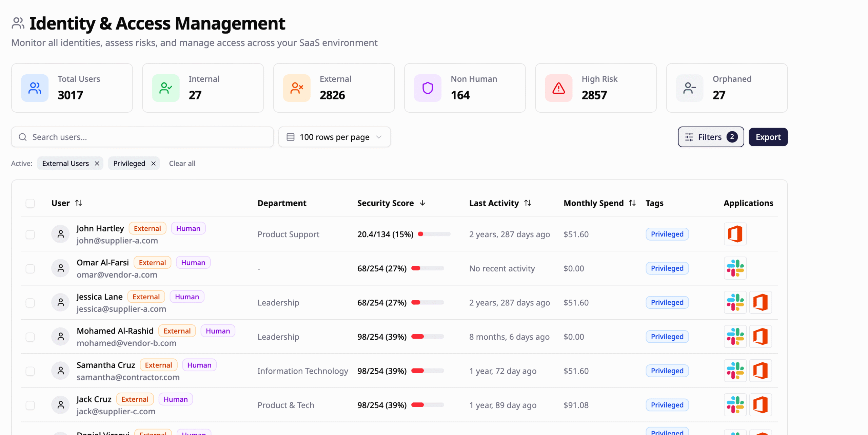Click the Tags column header
The height and width of the screenshot is (435, 868).
[654, 203]
